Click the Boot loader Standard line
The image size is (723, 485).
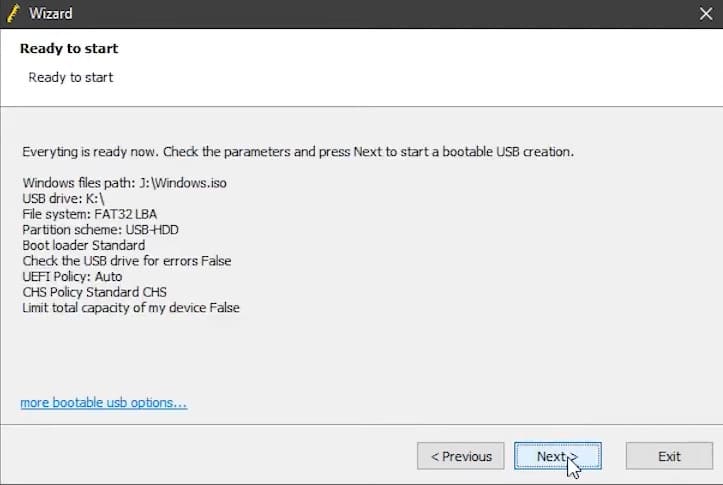pyautogui.click(x=83, y=245)
